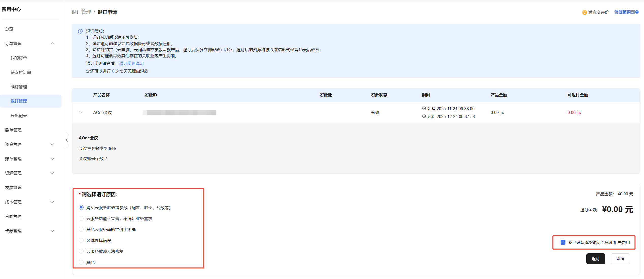The image size is (644, 279).
Task: Click the clock icon beside 创建 time
Action: 424,108
